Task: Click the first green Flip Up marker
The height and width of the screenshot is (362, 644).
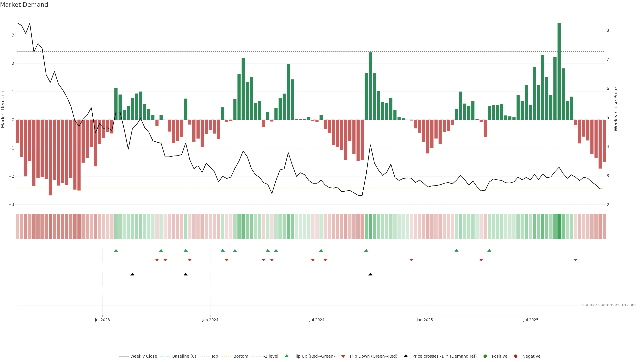Action: coord(116,250)
